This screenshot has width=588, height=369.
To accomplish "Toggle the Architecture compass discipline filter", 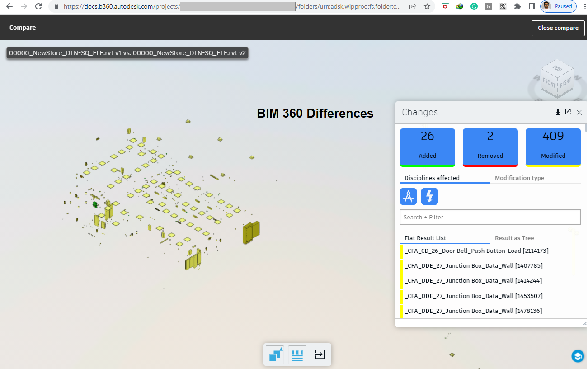I will 409,197.
